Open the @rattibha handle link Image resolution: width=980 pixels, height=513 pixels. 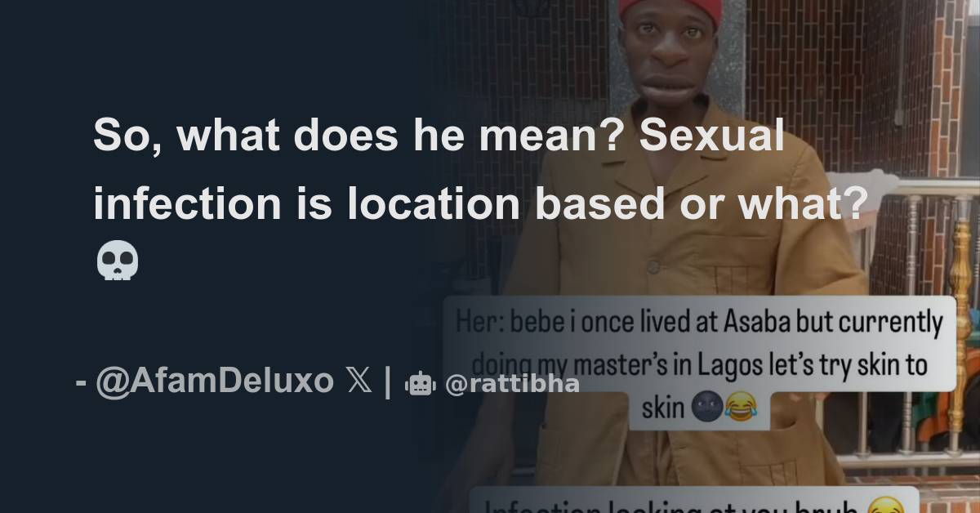pos(512,383)
